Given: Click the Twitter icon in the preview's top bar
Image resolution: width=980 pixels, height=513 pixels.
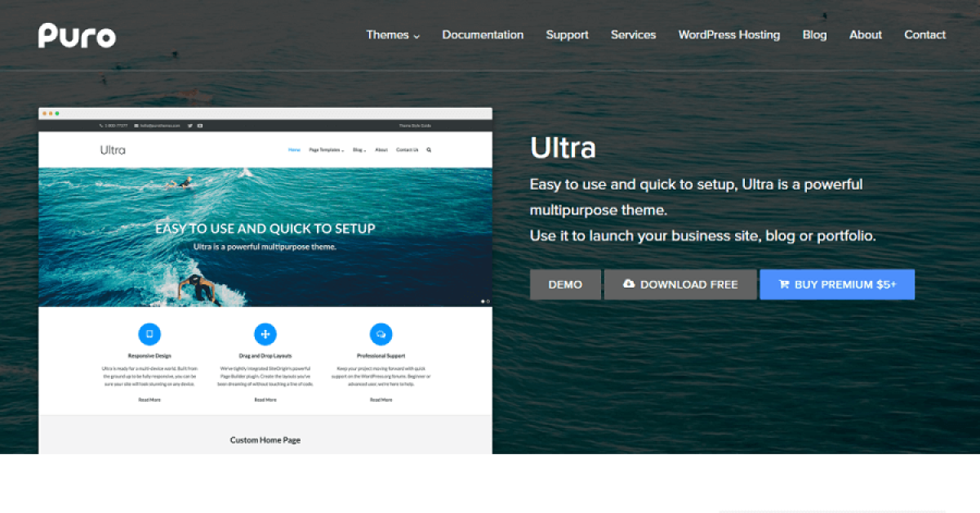Looking at the screenshot, I should coord(189,126).
